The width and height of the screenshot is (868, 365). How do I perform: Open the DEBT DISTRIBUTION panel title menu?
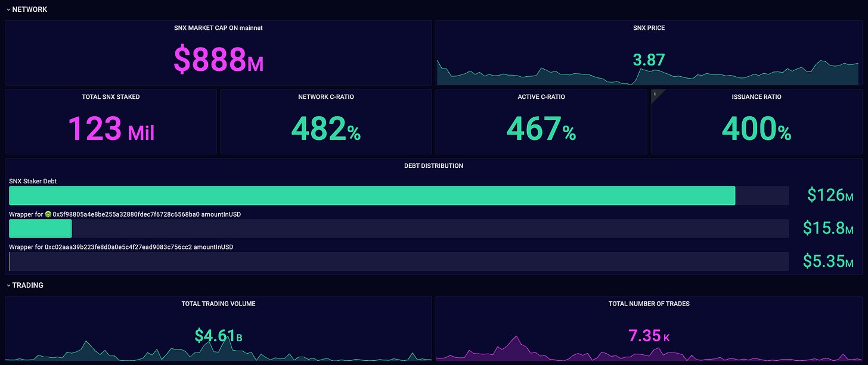coord(433,166)
